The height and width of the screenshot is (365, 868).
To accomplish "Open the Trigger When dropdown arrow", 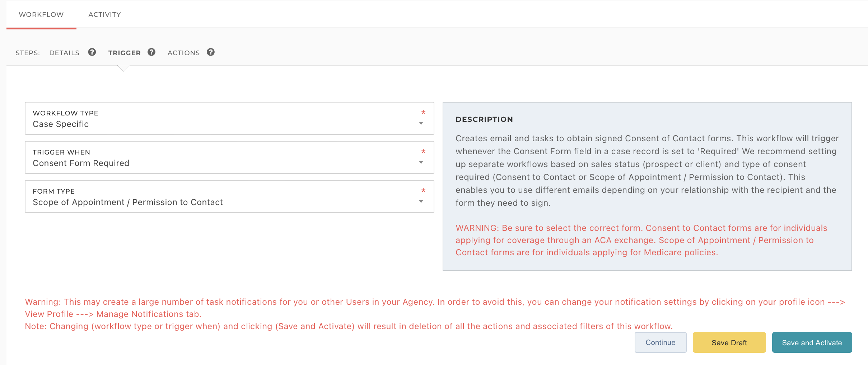I will click(x=421, y=163).
